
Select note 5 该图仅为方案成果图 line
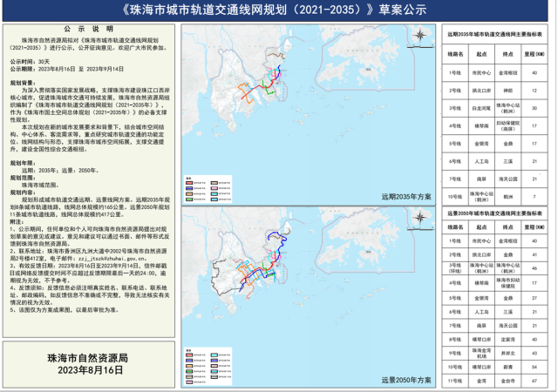pyautogui.click(x=64, y=310)
